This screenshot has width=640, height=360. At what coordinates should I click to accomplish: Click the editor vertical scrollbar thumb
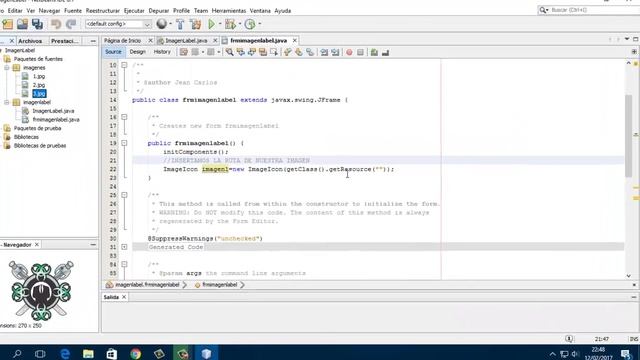(629, 136)
